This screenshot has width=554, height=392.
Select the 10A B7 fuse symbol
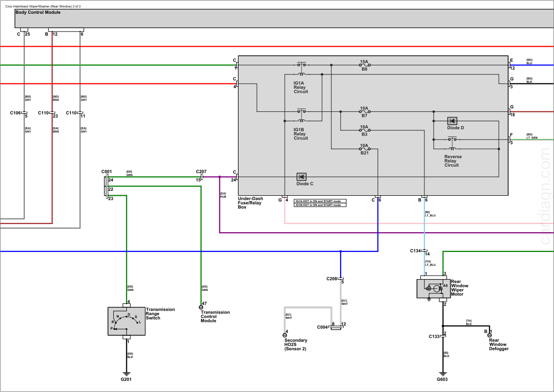pyautogui.click(x=364, y=112)
